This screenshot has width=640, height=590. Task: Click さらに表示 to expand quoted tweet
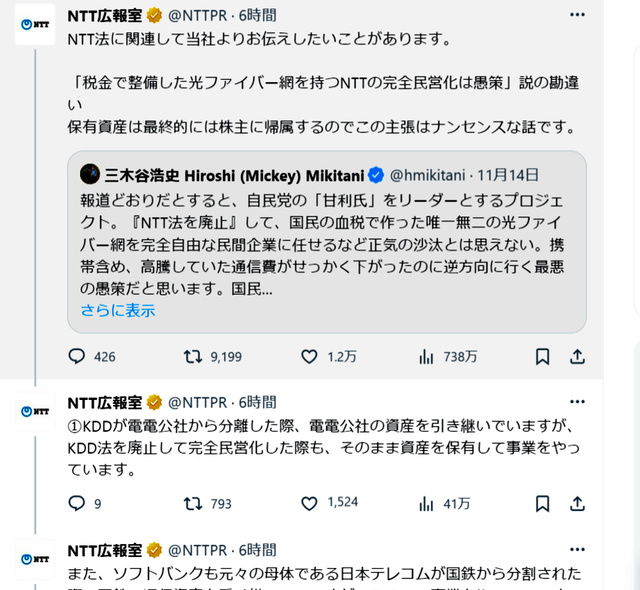click(x=118, y=310)
